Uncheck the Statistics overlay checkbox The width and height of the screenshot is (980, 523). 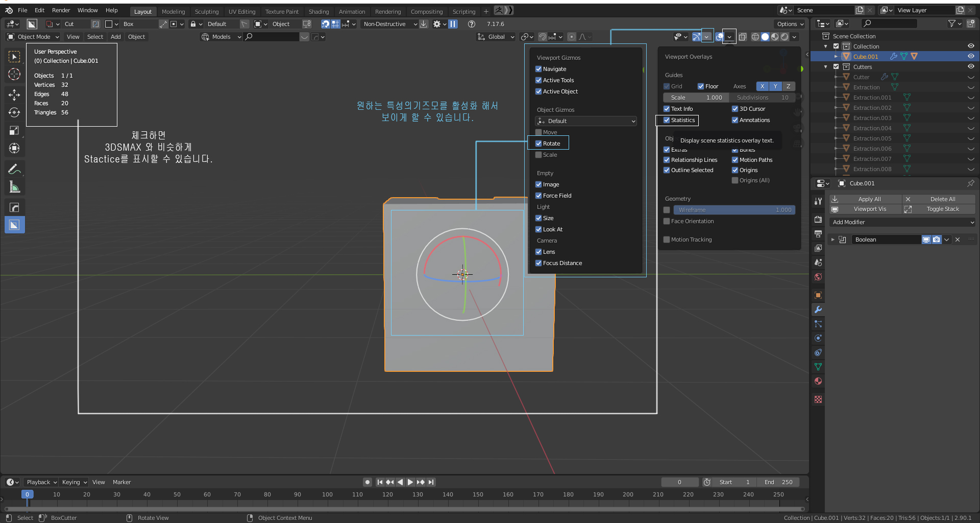[x=667, y=120]
